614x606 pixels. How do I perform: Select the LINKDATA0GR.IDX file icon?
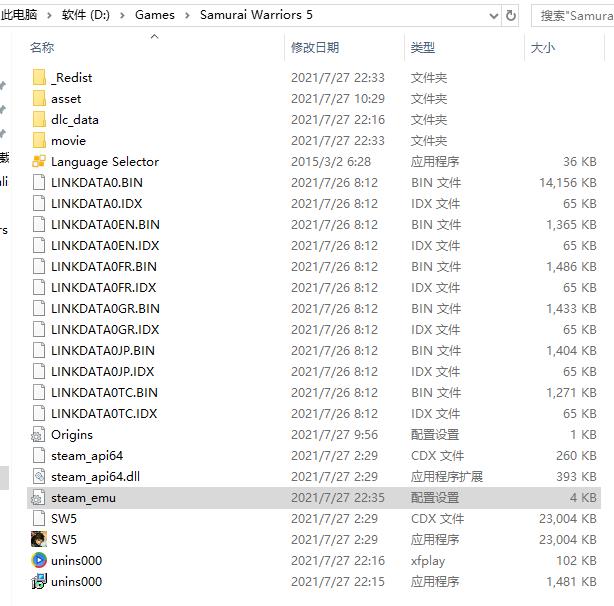[x=39, y=329]
